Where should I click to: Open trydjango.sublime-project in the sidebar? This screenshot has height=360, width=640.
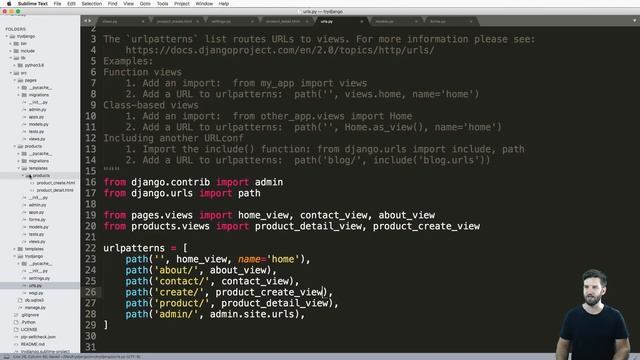pyautogui.click(x=45, y=351)
